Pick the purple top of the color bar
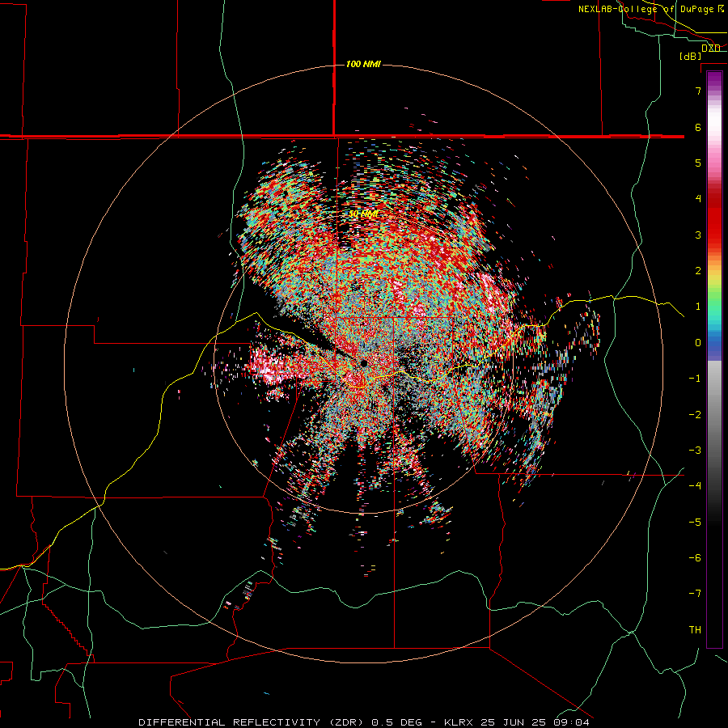This screenshot has height=728, width=728. click(714, 79)
